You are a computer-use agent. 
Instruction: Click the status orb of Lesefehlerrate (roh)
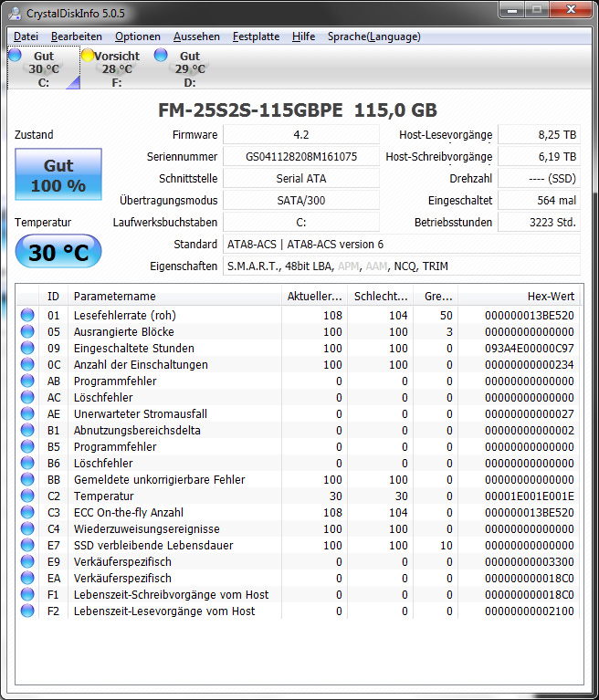27,315
